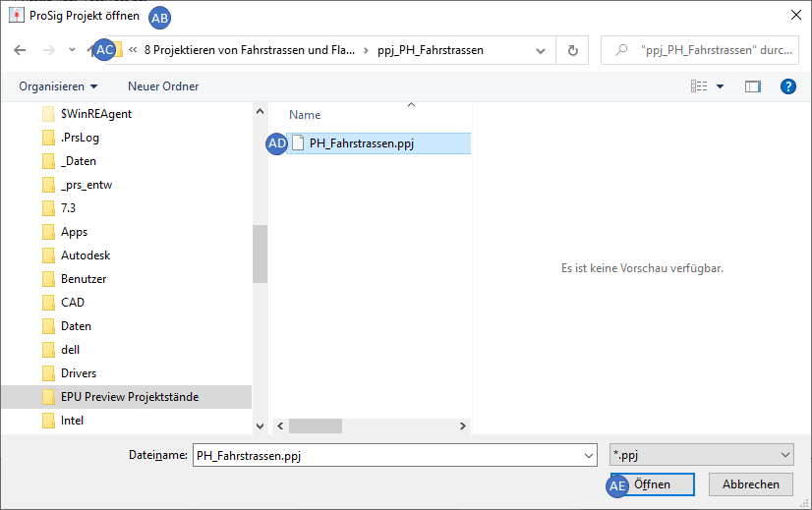Viewport: 812px width, 510px height.
Task: Click the file list horizontal scrollbar thumb
Action: pos(316,426)
